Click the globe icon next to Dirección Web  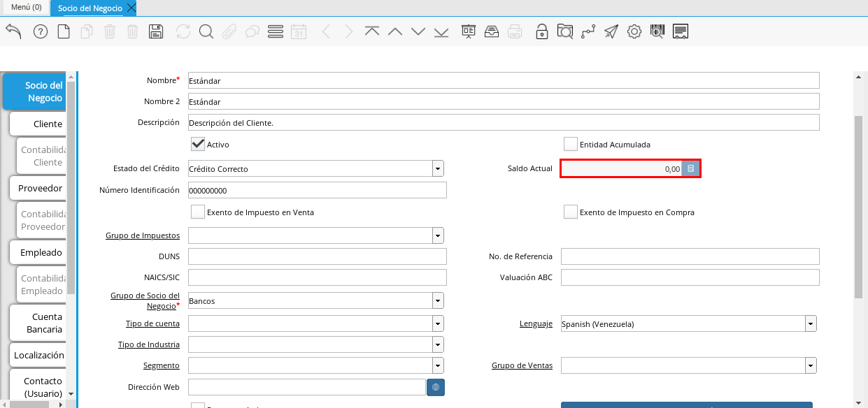coord(435,387)
